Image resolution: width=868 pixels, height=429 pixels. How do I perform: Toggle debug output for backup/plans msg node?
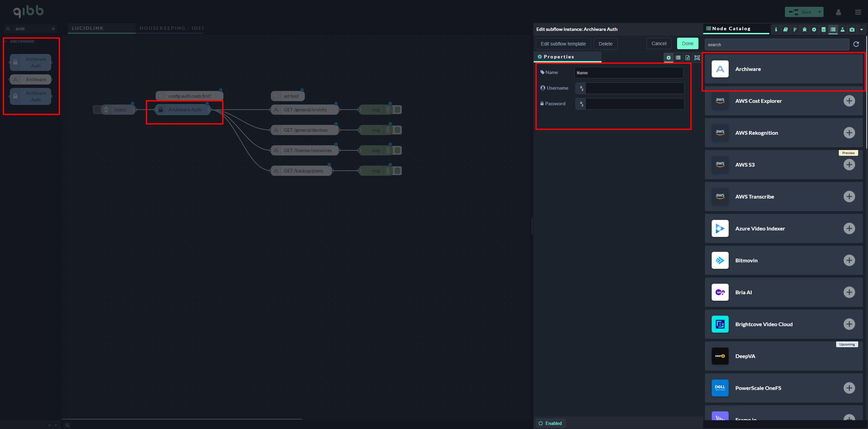pos(397,171)
